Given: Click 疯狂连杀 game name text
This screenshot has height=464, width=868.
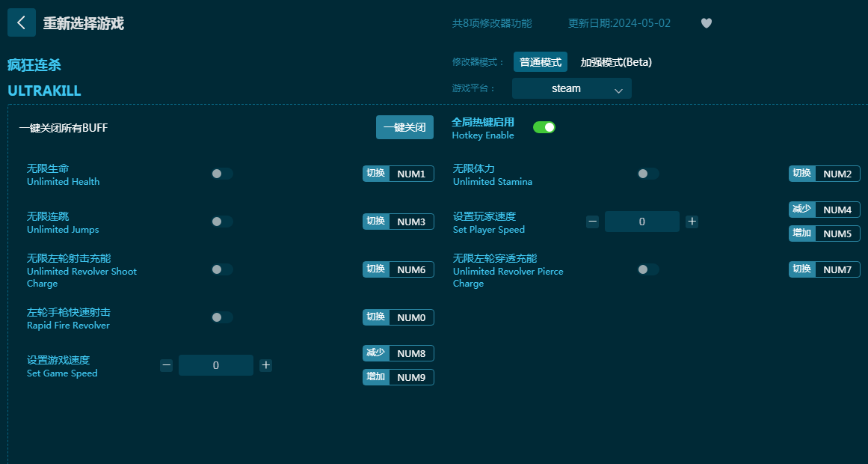Looking at the screenshot, I should coord(34,65).
